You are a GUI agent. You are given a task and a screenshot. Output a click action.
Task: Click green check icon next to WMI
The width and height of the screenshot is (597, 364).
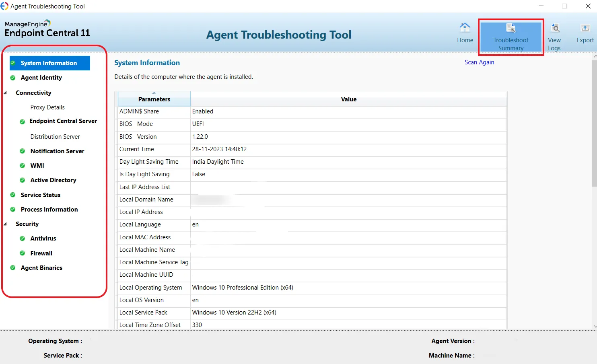[23, 165]
